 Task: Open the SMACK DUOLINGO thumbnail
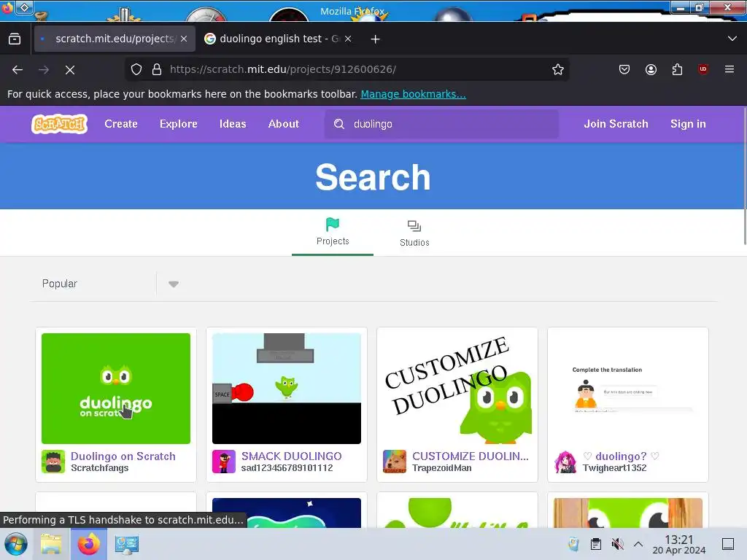286,389
